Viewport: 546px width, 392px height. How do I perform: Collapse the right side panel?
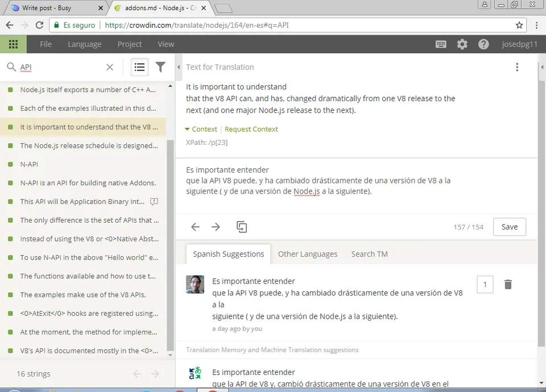pyautogui.click(x=542, y=67)
